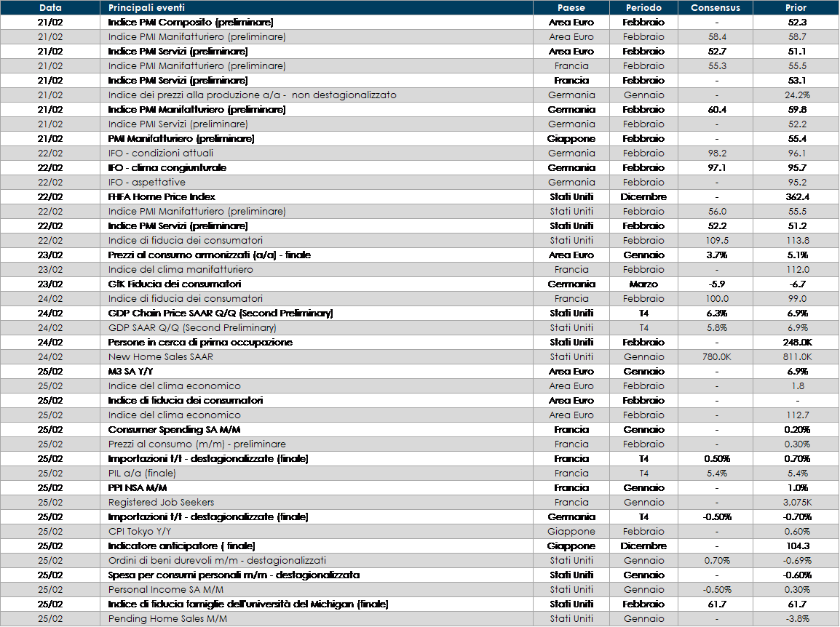Click the "Data" column header
840x627 pixels.
(50, 8)
